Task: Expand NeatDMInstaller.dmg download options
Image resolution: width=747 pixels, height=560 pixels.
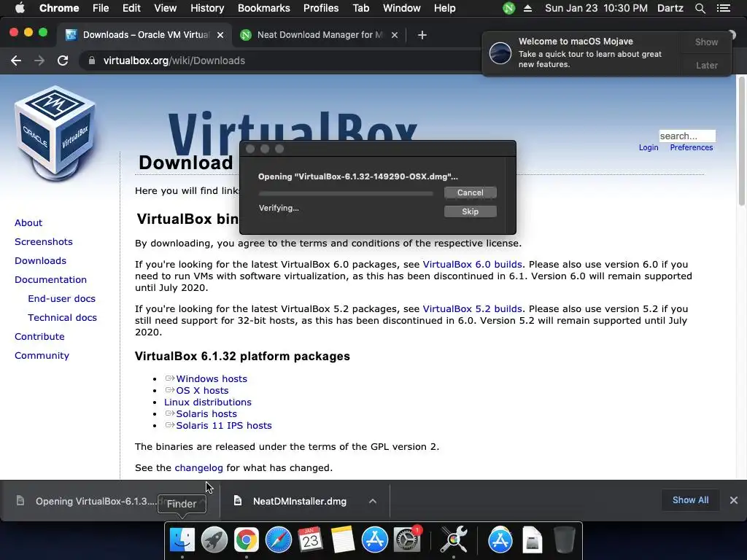Action: pos(373,501)
